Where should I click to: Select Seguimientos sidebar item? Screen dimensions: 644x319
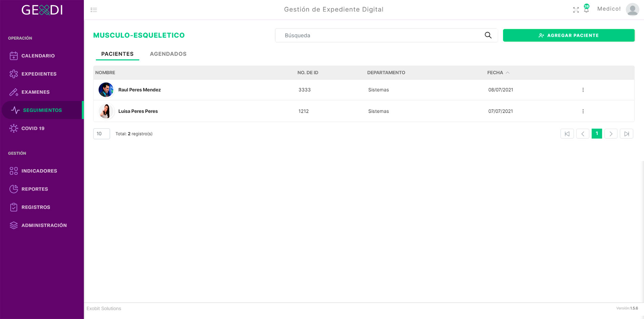tap(42, 110)
